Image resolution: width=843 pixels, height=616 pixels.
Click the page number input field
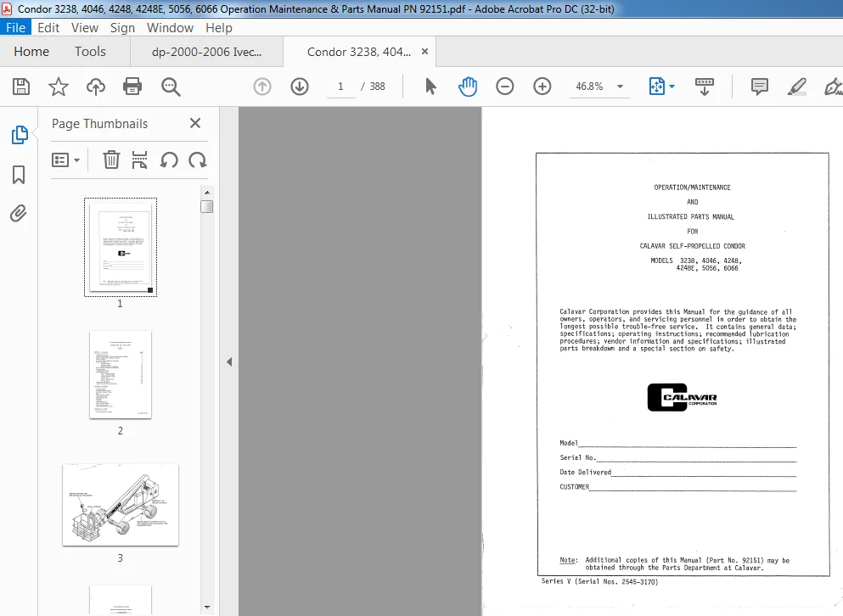(x=340, y=87)
